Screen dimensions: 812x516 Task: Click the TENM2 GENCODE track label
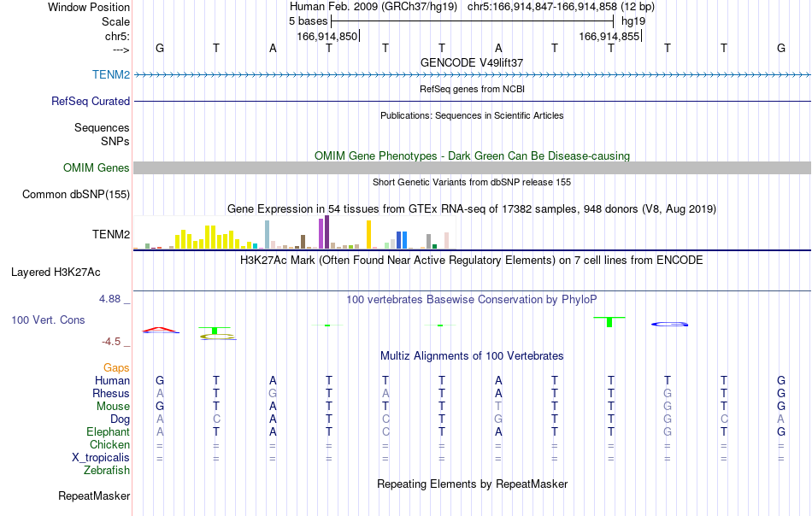(111, 74)
